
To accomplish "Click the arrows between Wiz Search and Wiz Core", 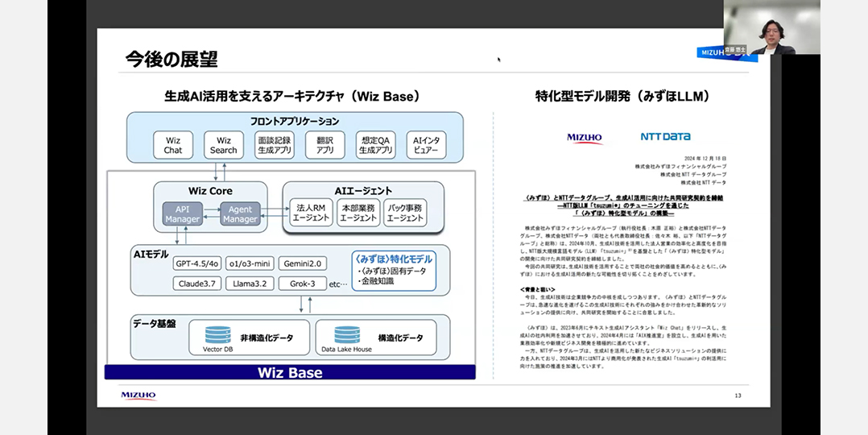I will [x=221, y=172].
